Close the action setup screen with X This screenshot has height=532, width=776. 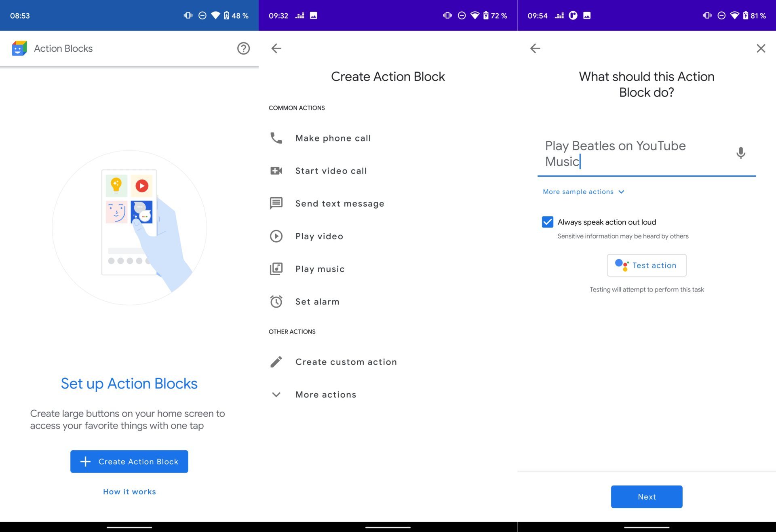[x=761, y=49]
